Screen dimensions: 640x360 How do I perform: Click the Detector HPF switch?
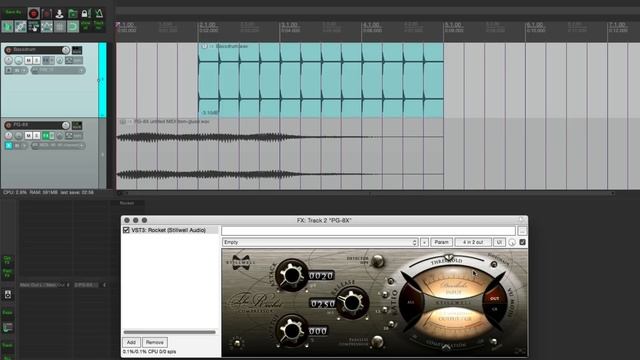click(x=378, y=260)
